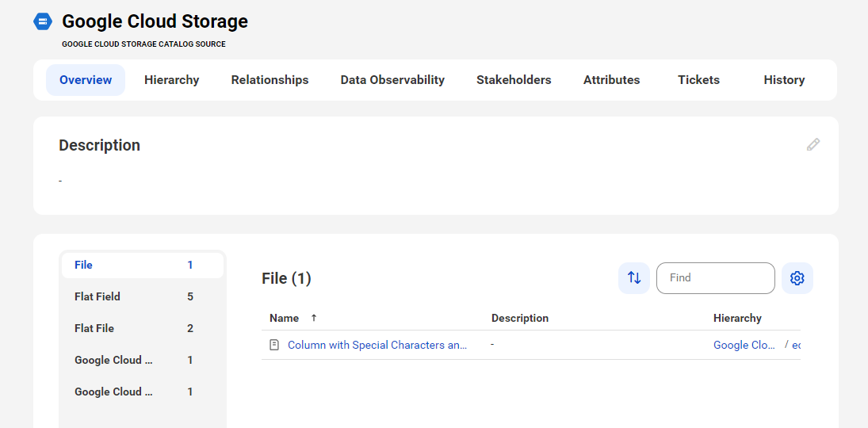Go to the Data Observability tab

[x=392, y=80]
